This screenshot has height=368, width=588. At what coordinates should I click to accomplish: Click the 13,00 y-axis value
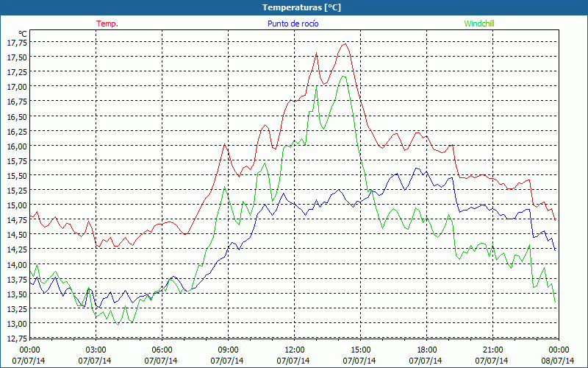17,324
